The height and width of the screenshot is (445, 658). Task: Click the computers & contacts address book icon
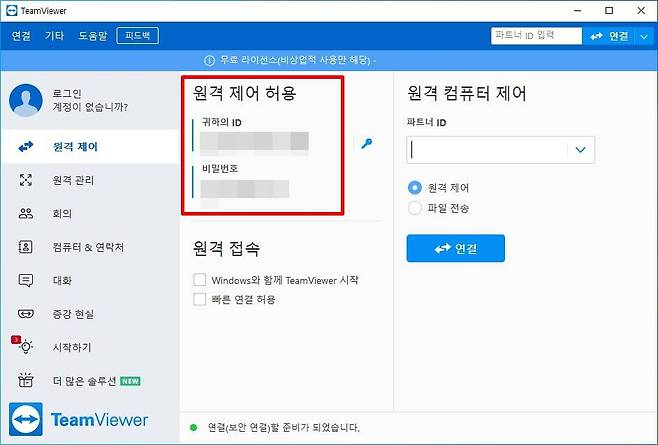click(x=26, y=247)
